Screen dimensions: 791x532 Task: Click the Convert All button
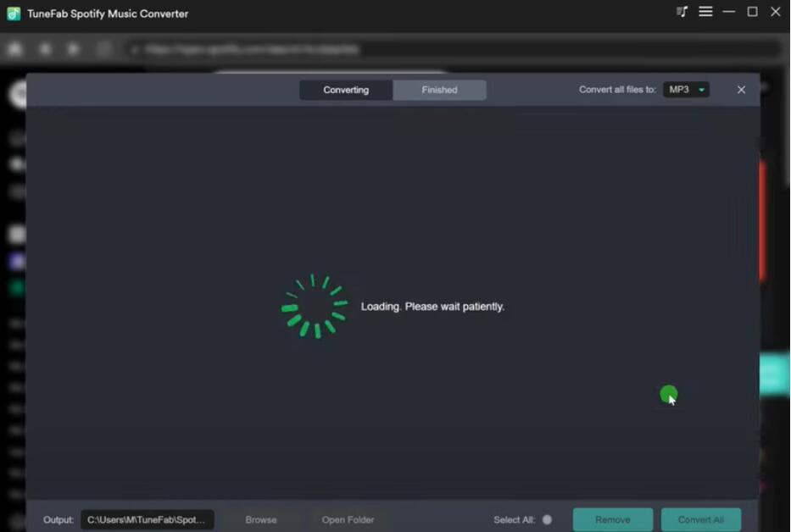(700, 519)
